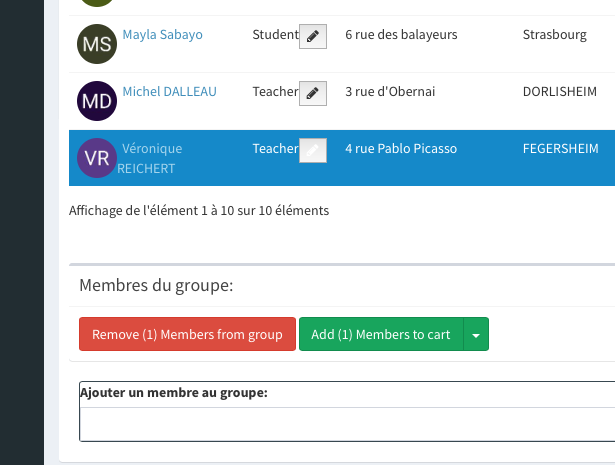Click the Teacher role text for Michel DALLEAU

click(275, 91)
